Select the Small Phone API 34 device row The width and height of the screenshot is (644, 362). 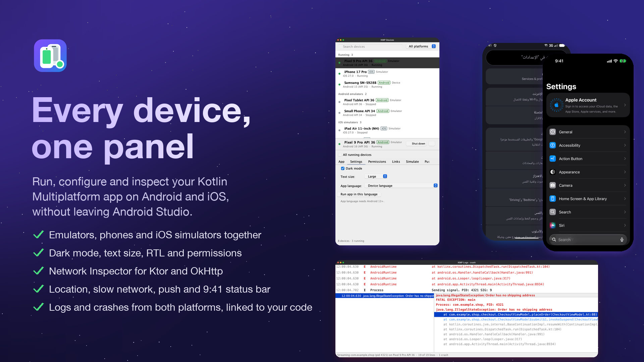coord(387,113)
